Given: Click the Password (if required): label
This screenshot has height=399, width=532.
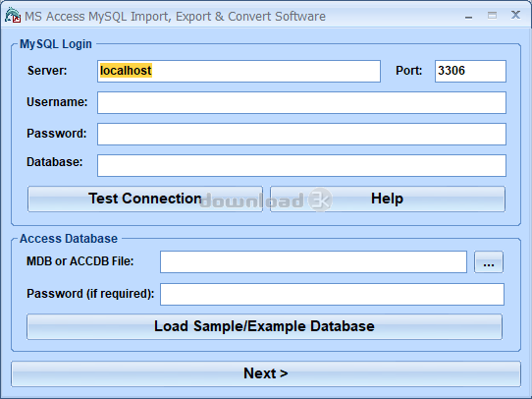Looking at the screenshot, I should click(x=90, y=294).
